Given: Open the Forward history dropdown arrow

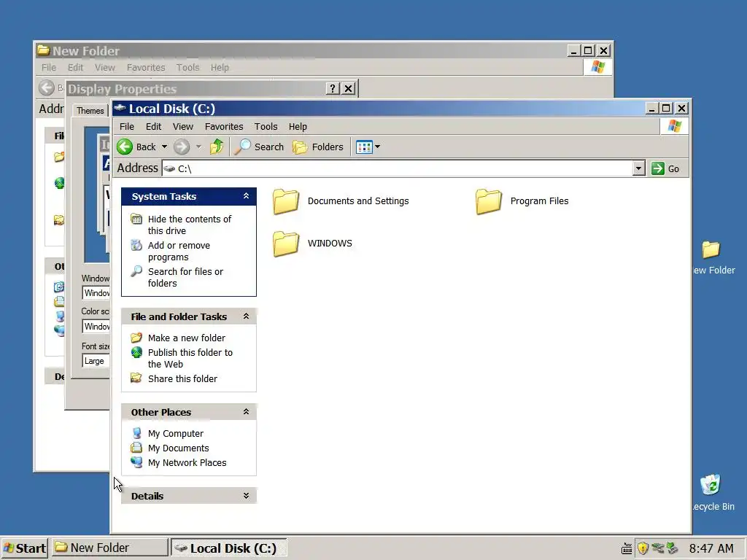Looking at the screenshot, I should coord(198,147).
